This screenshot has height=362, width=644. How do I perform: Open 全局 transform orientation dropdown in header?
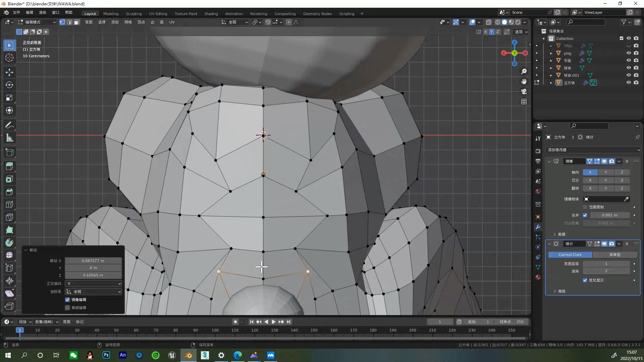click(x=235, y=22)
